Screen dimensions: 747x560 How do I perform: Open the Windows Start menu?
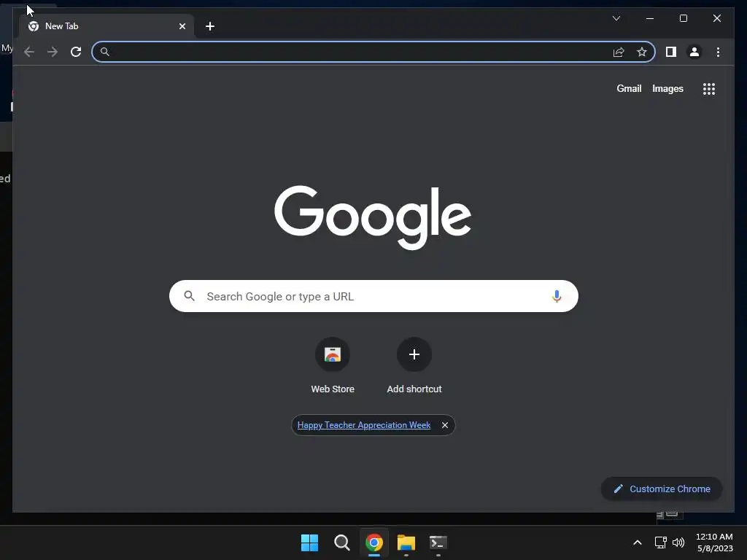coord(309,542)
